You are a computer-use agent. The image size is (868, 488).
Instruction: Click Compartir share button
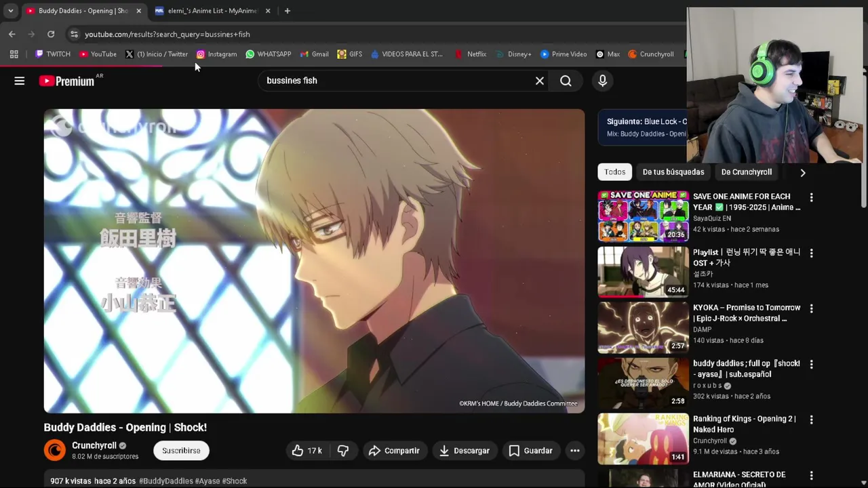(394, 451)
